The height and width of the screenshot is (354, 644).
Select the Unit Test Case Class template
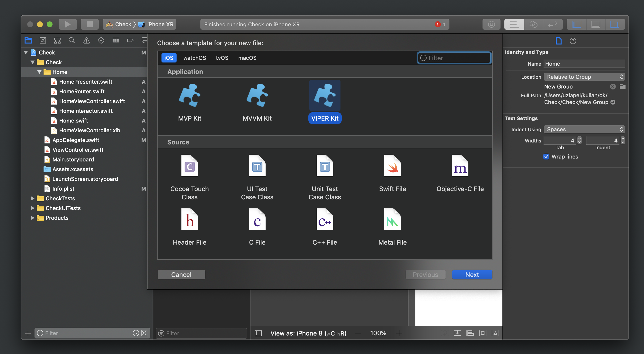[x=325, y=177]
